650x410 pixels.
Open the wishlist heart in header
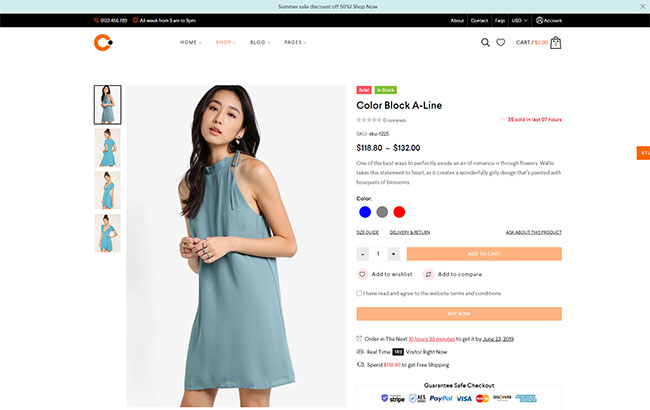501,42
